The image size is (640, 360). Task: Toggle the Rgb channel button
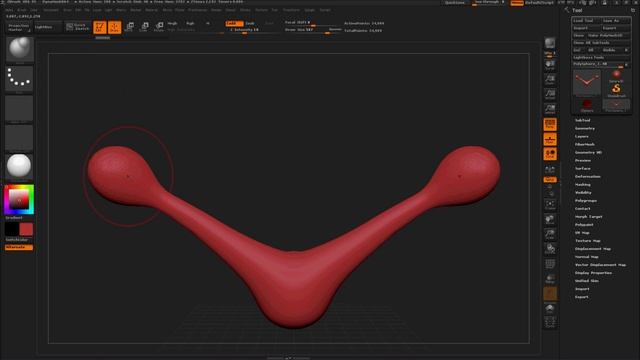coord(191,23)
